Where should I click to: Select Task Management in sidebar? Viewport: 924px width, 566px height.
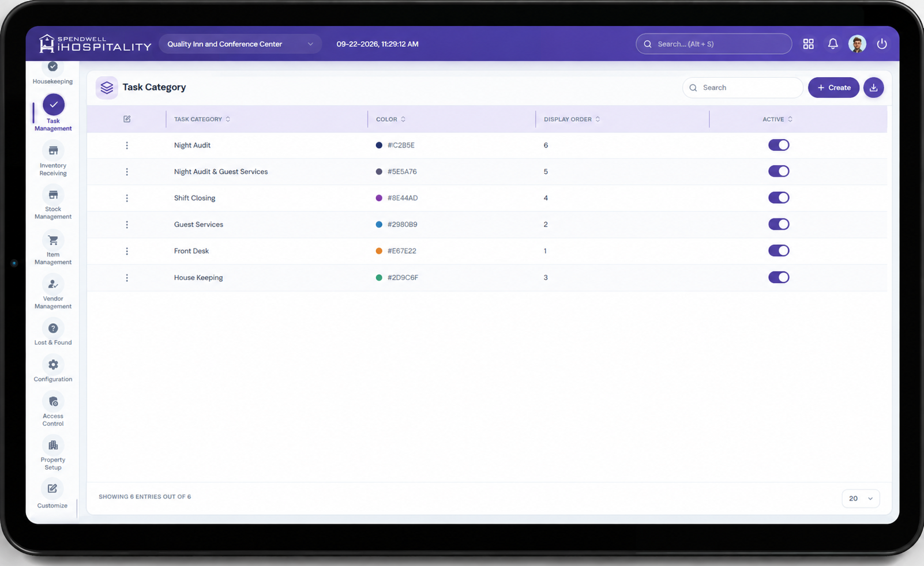(x=53, y=112)
